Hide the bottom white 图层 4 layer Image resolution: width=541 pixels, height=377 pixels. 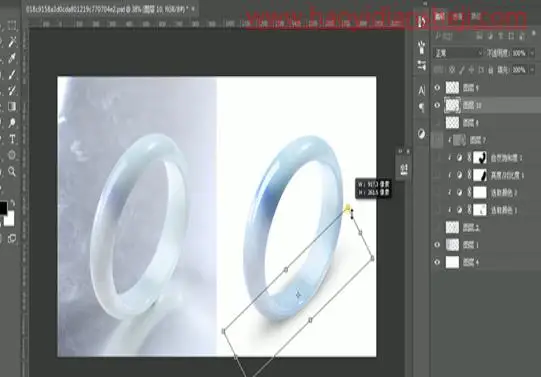pyautogui.click(x=437, y=262)
